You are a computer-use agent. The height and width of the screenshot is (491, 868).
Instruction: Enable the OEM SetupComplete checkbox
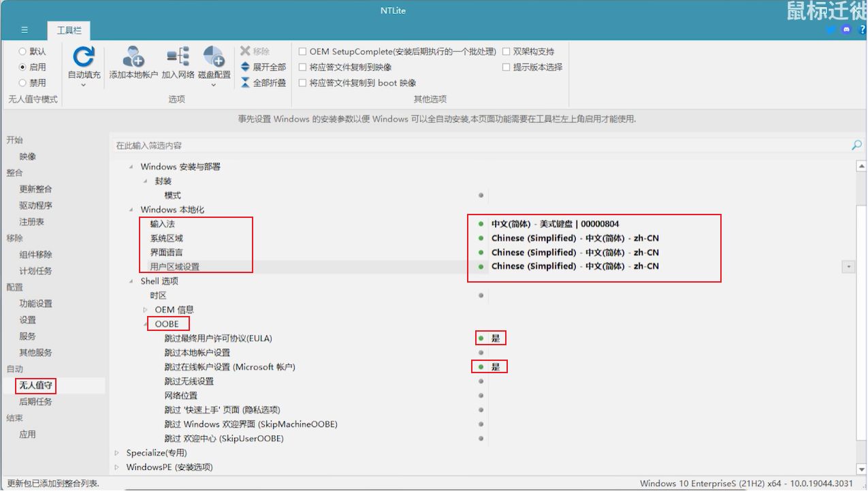coord(303,51)
